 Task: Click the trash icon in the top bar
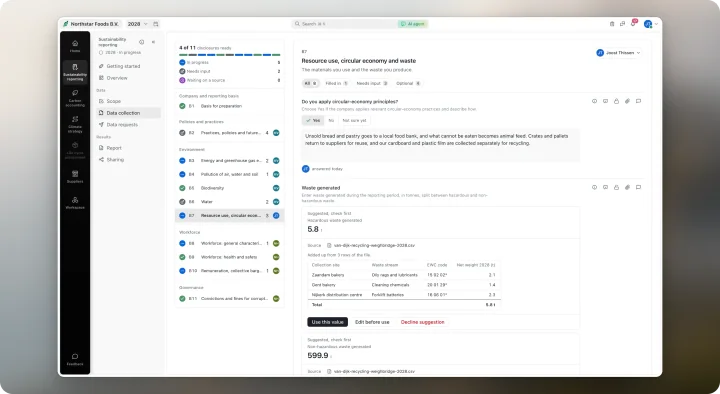pos(612,24)
